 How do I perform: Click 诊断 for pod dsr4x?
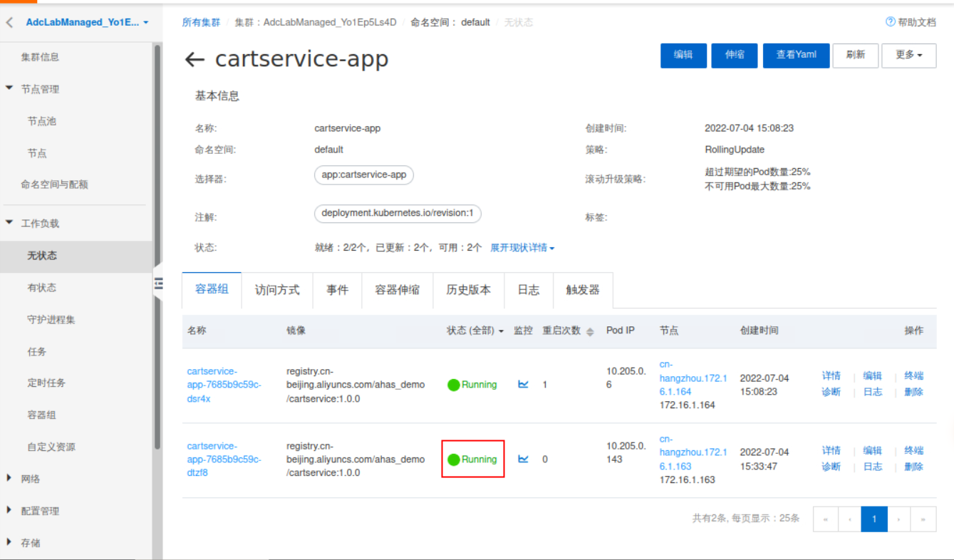click(x=831, y=392)
